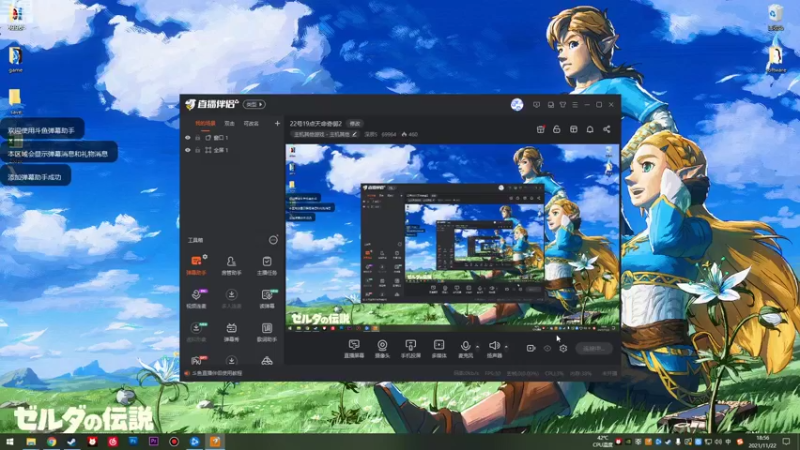Open Photoshop from the taskbar
The width and height of the screenshot is (800, 450).
tap(133, 441)
